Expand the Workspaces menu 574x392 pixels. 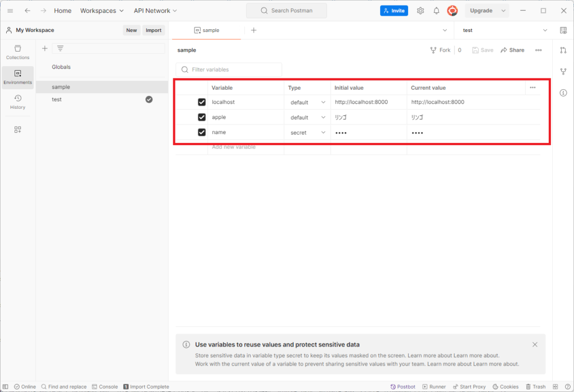(x=102, y=11)
